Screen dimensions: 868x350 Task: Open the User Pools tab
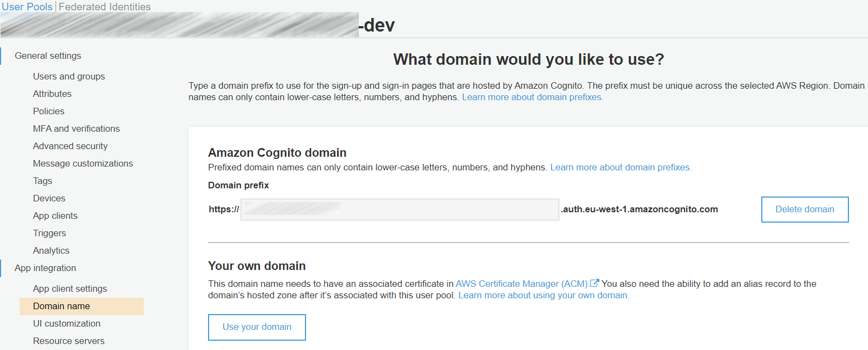[x=27, y=7]
